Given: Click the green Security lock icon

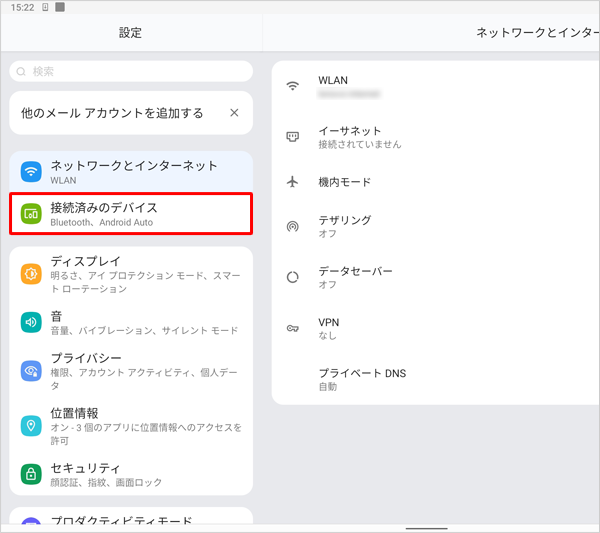Looking at the screenshot, I should (x=31, y=474).
